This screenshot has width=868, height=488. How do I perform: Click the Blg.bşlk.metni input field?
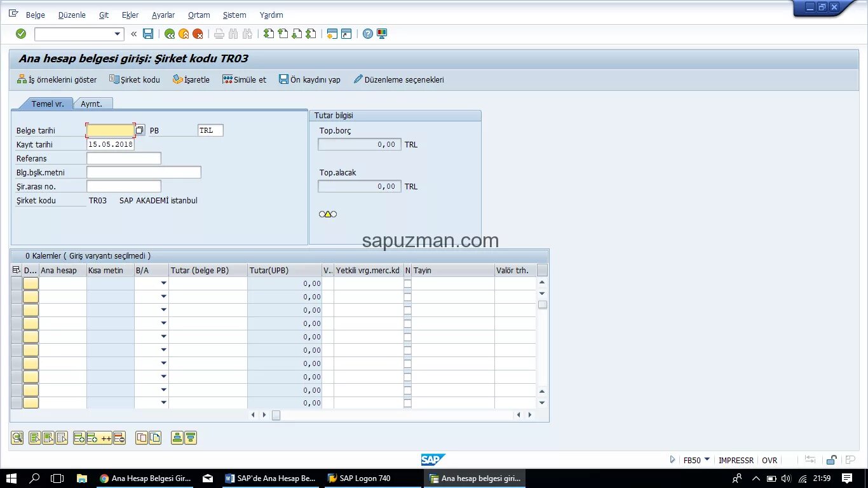coord(144,172)
